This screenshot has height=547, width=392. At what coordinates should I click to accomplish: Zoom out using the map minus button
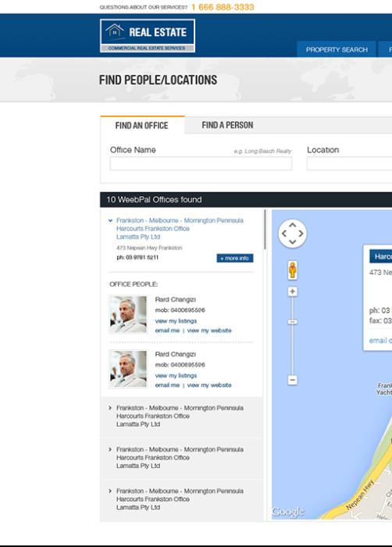pos(293,380)
